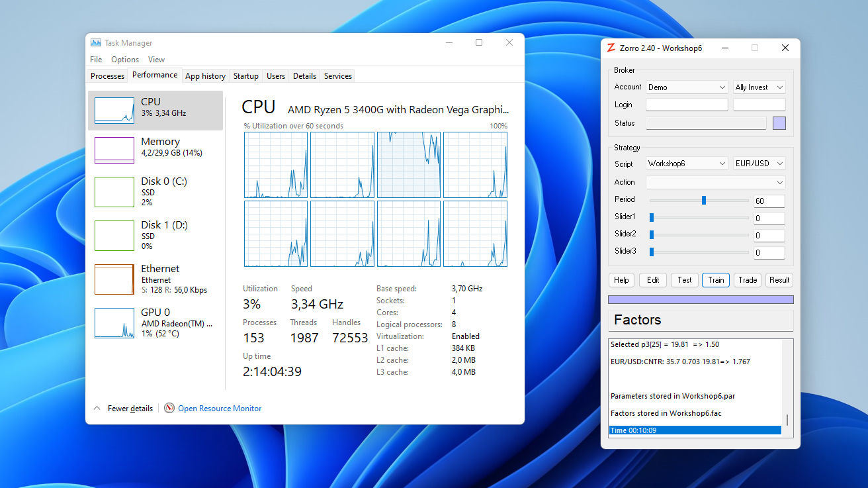
Task: Expand the Ally Invest broker dropdown
Action: coord(759,87)
